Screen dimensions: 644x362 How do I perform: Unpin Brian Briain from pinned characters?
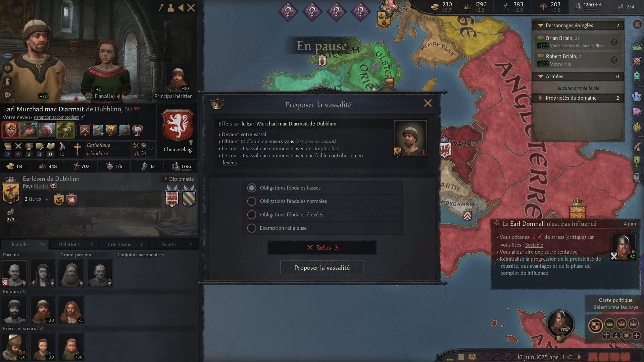coord(614,42)
